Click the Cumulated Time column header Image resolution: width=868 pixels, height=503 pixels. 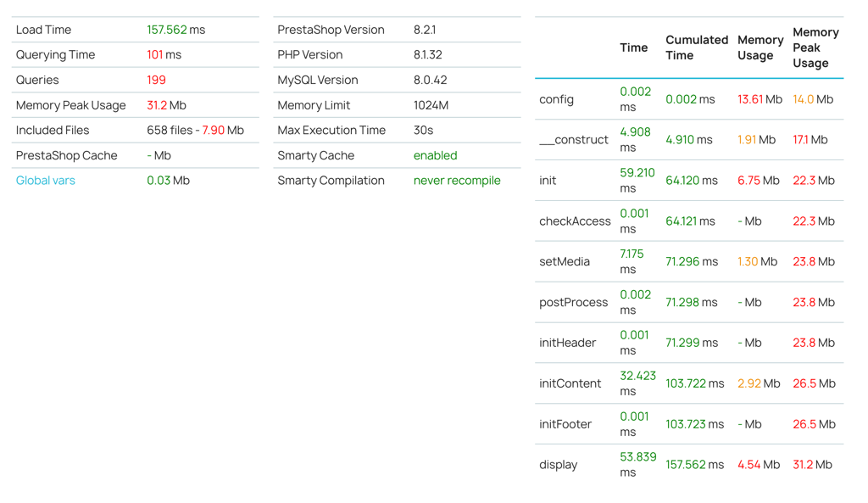[x=696, y=48]
